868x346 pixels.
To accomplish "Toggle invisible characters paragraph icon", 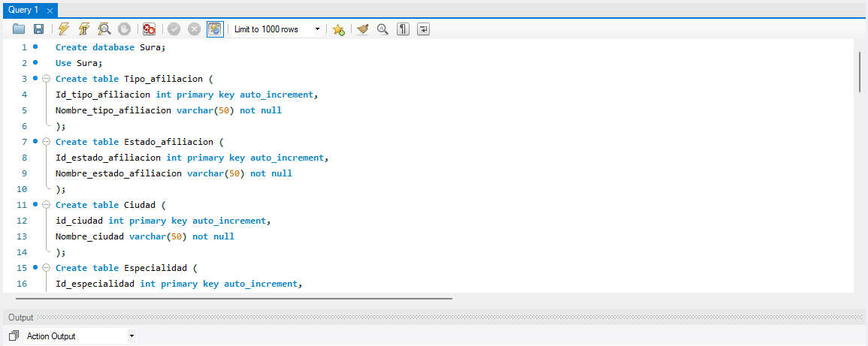I will (404, 29).
